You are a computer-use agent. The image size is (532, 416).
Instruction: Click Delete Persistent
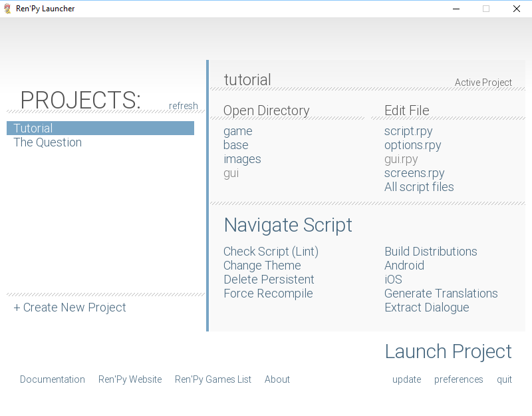[269, 279]
